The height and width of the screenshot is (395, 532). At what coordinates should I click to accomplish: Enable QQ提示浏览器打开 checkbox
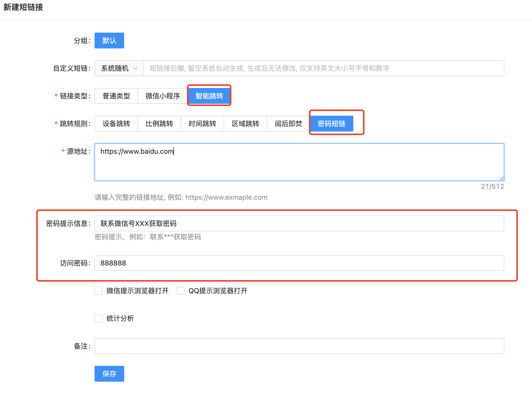pos(181,291)
